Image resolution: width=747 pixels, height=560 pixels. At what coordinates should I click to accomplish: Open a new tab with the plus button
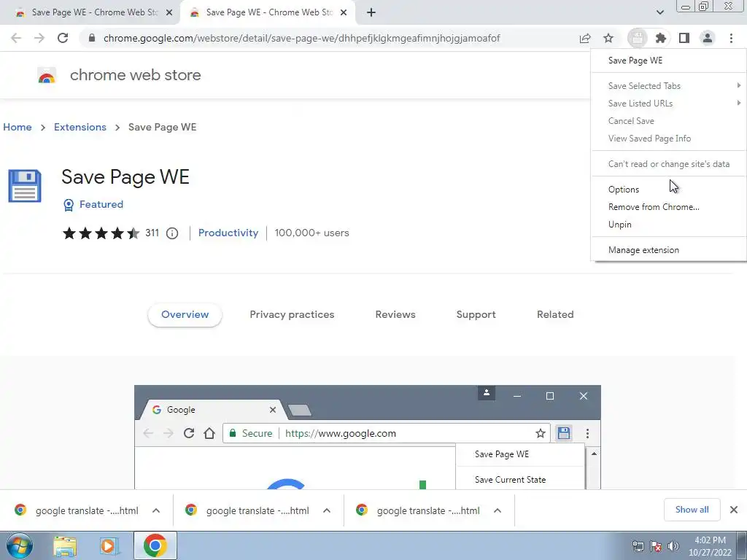[x=371, y=12]
